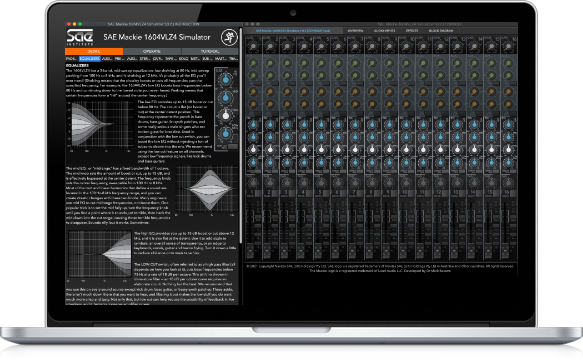This screenshot has width=583, height=361.
Task: Open the AUDIO INPUTS tab
Action: click(384, 31)
